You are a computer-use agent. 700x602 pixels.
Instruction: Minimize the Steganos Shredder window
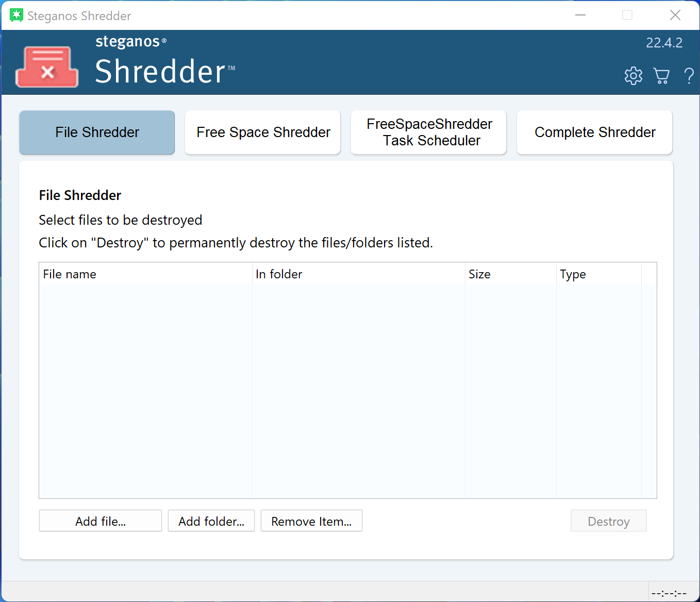coord(580,15)
